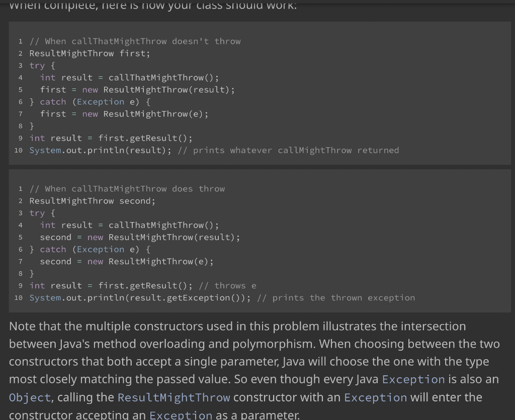Click the comment "// throws e"
Viewport: 515px width, 420px height.
pos(228,286)
